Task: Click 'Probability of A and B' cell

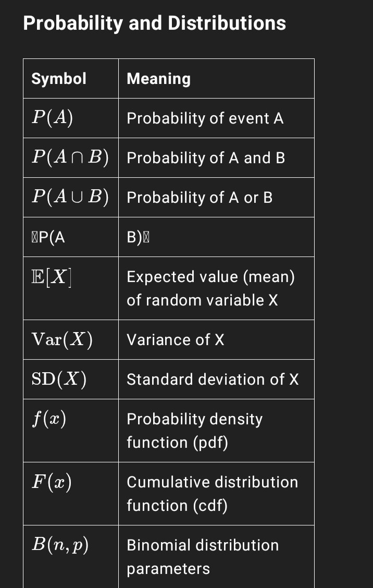Action: 216,157
